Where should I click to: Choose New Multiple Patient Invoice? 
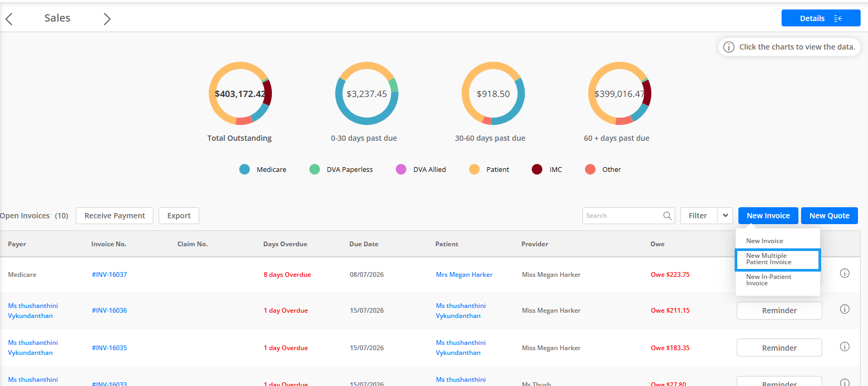(x=777, y=259)
